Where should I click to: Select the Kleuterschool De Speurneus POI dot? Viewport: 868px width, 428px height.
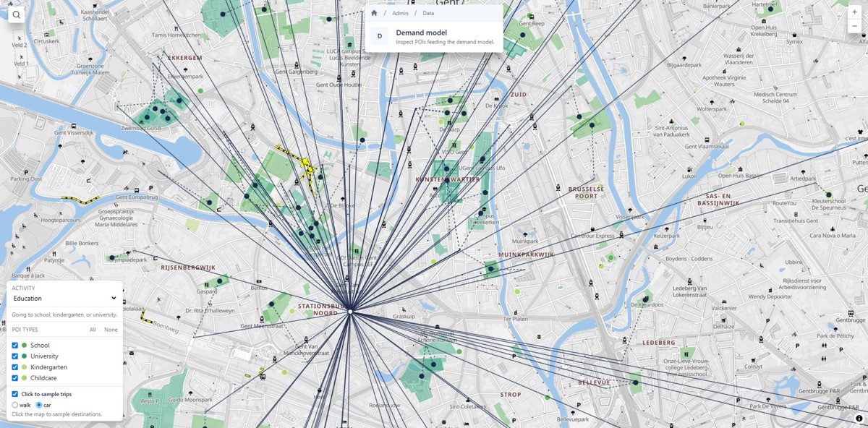pos(828,194)
